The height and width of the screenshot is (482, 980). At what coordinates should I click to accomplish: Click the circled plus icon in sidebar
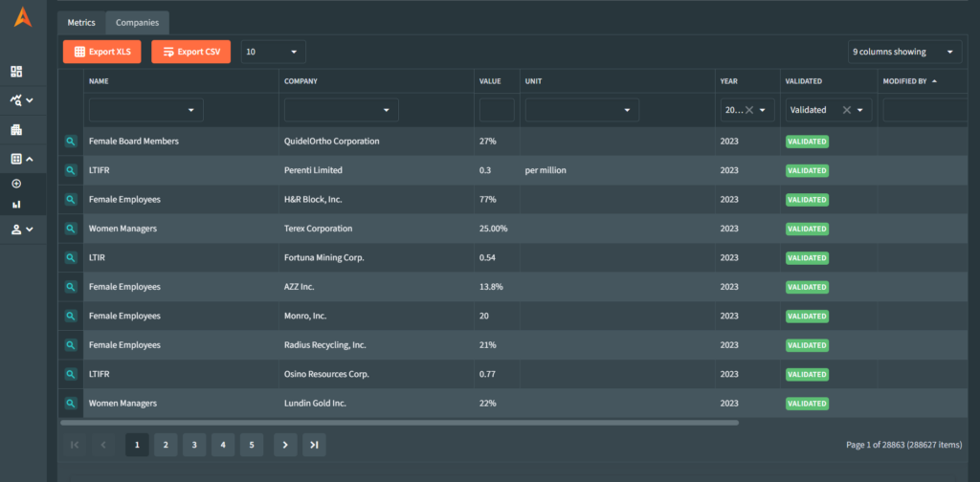(16, 184)
